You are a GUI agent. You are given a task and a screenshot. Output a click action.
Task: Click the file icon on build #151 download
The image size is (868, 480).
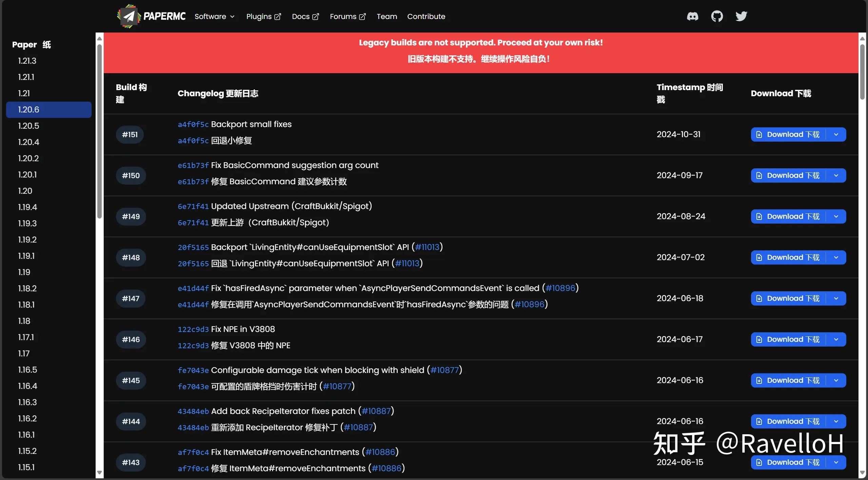[759, 135]
